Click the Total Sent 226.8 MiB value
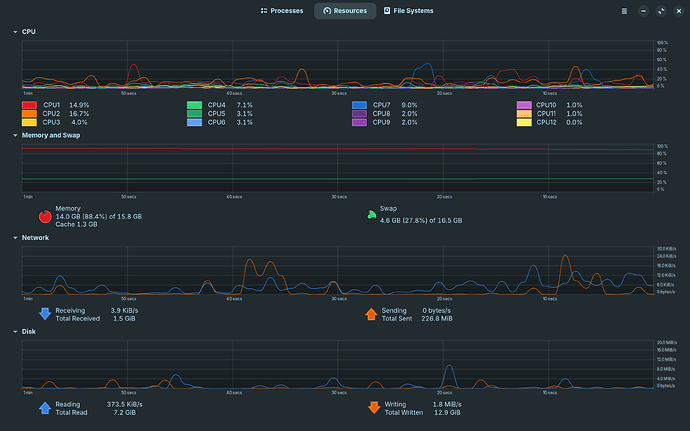The height and width of the screenshot is (431, 690). pyautogui.click(x=437, y=318)
